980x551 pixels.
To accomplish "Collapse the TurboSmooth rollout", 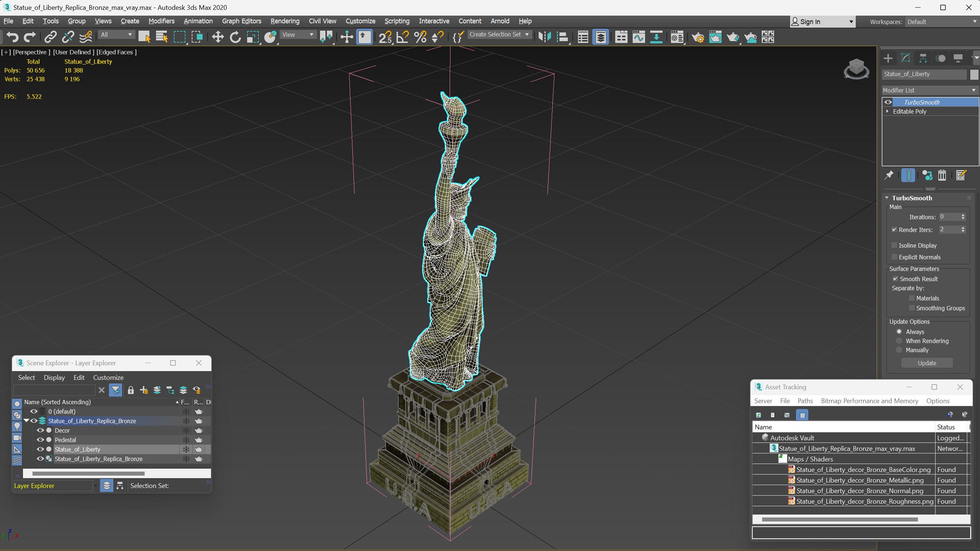I will [x=887, y=198].
